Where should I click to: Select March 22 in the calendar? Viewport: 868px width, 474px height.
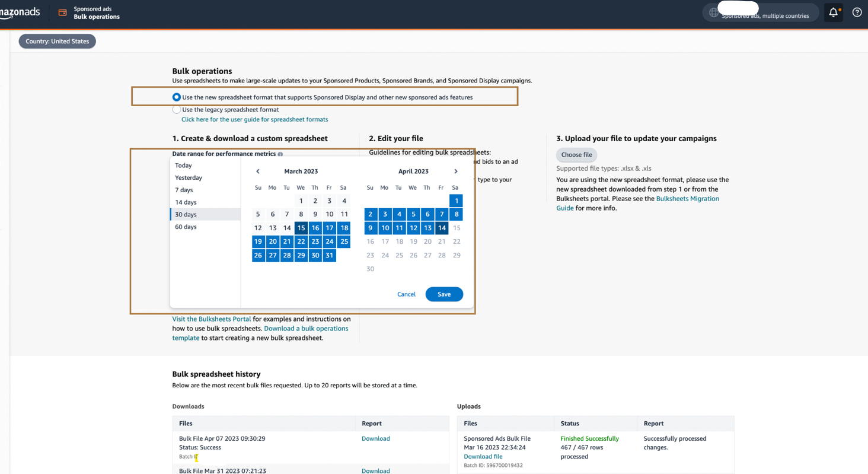click(x=301, y=242)
